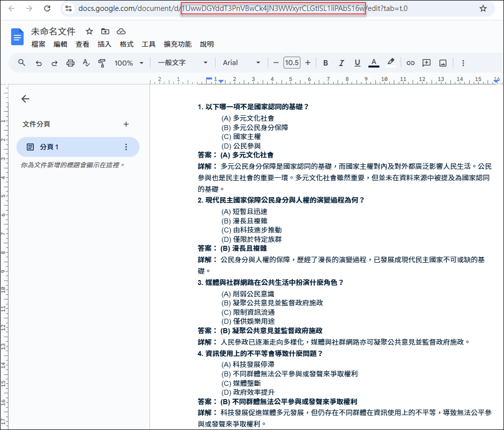The height and width of the screenshot is (430, 504).
Task: Click question 1 heading text
Action: click(253, 107)
